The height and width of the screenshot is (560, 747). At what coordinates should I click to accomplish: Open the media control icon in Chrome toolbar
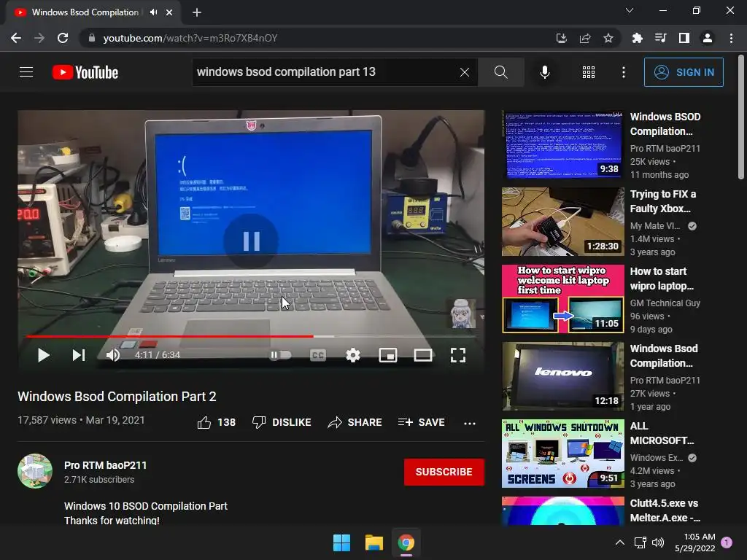pos(660,38)
